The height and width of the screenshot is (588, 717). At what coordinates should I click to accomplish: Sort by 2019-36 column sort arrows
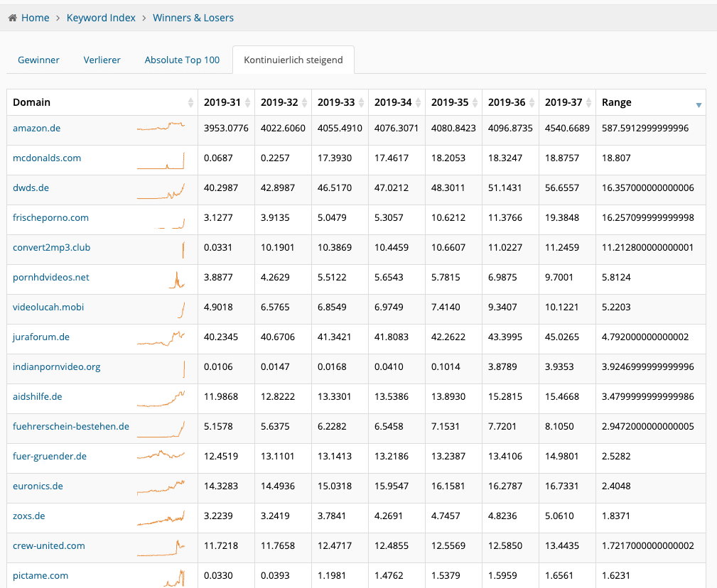point(532,102)
